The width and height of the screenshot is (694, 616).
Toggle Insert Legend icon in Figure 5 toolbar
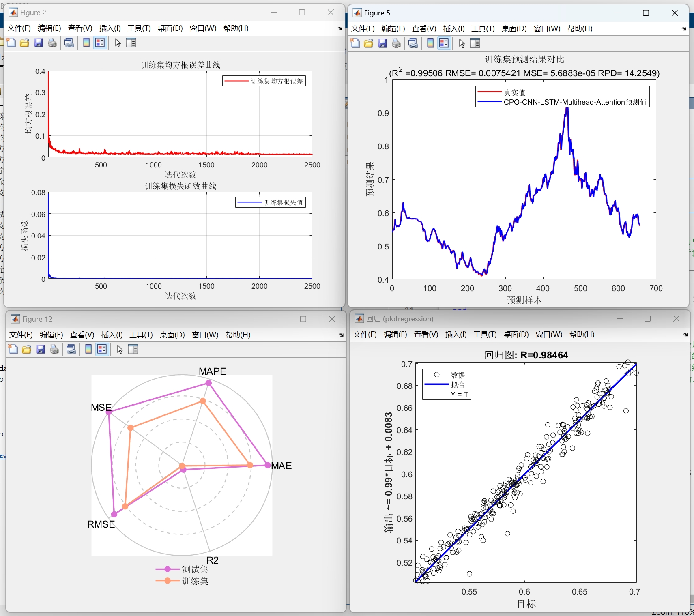444,43
